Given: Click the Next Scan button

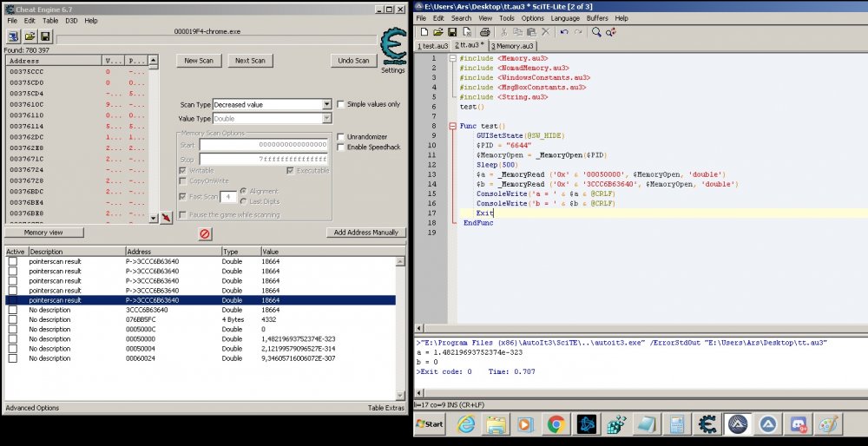Looking at the screenshot, I should [x=250, y=61].
